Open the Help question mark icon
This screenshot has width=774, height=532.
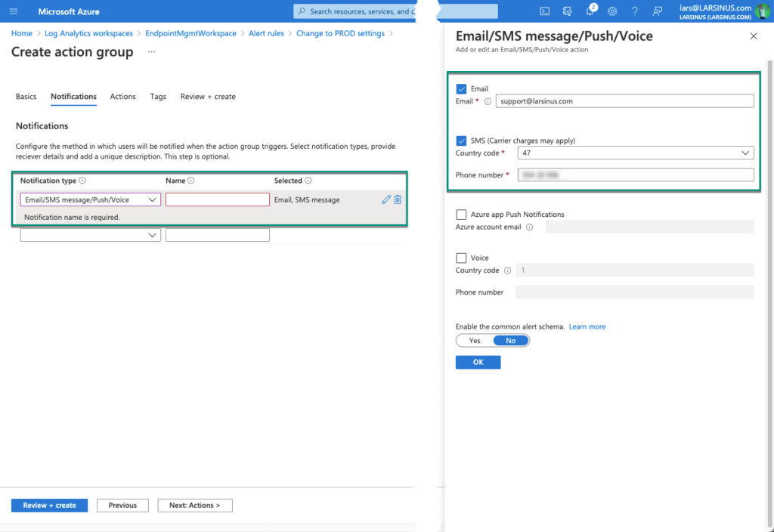[x=635, y=11]
